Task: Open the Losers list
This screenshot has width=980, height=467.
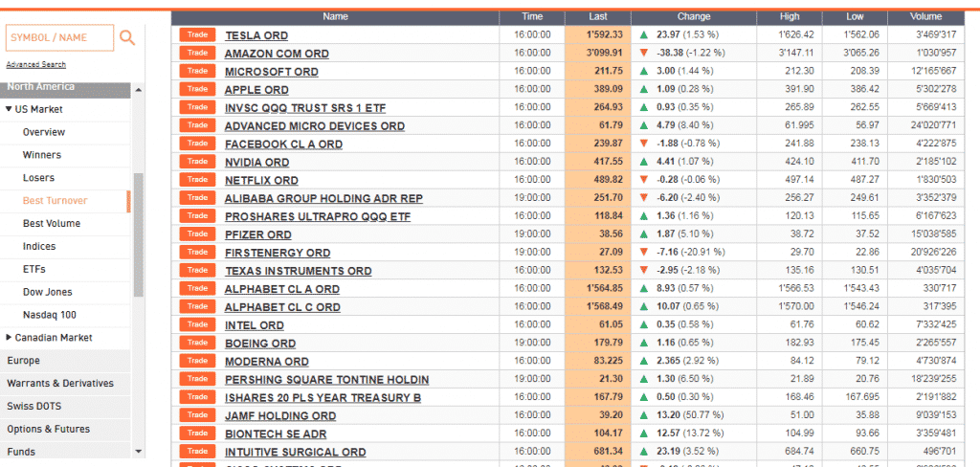Action: (38, 178)
